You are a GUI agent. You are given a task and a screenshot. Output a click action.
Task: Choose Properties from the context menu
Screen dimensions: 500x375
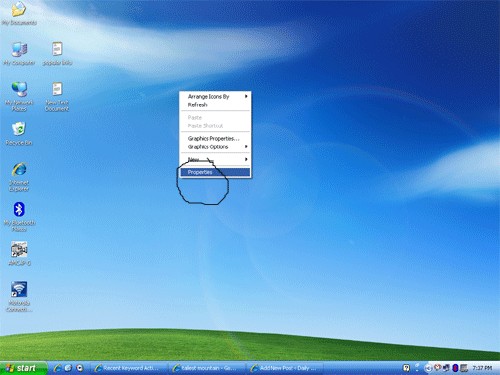215,172
